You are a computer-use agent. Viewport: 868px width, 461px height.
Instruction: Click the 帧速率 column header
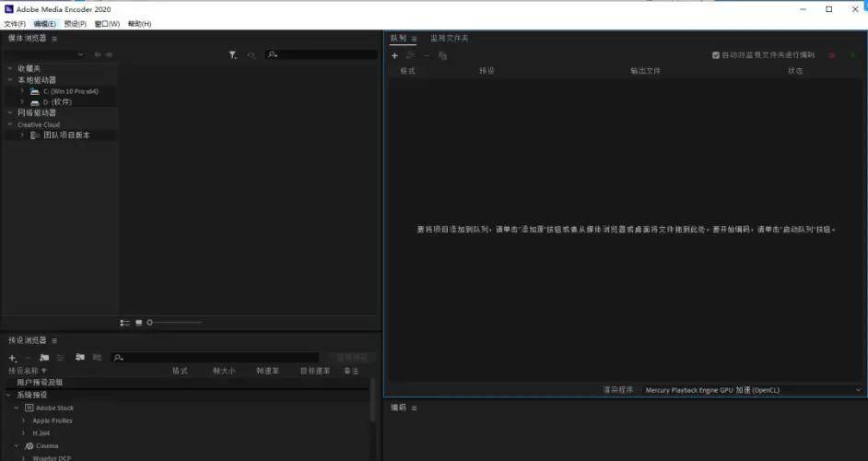(x=268, y=371)
